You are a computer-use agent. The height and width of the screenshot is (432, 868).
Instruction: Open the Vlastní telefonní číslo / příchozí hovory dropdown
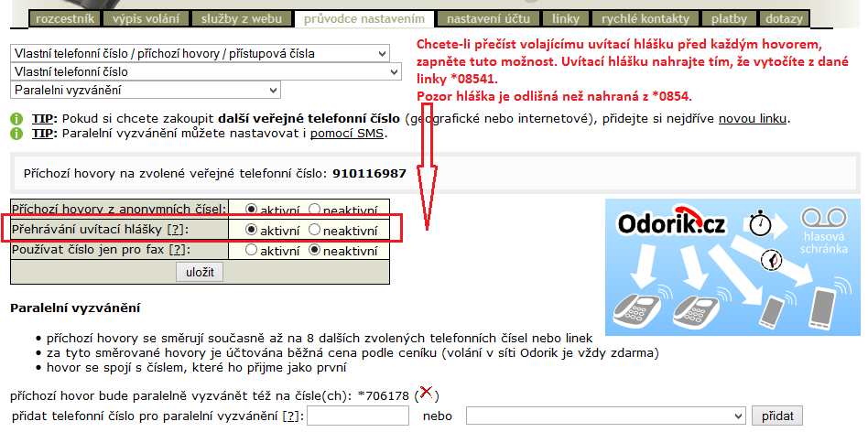click(205, 54)
